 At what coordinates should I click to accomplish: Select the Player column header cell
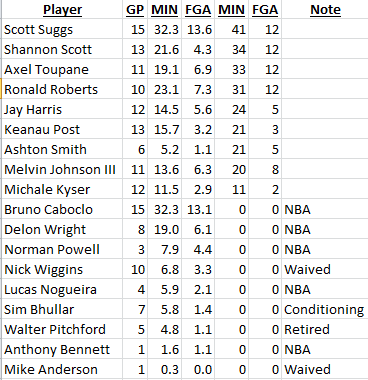pyautogui.click(x=62, y=10)
